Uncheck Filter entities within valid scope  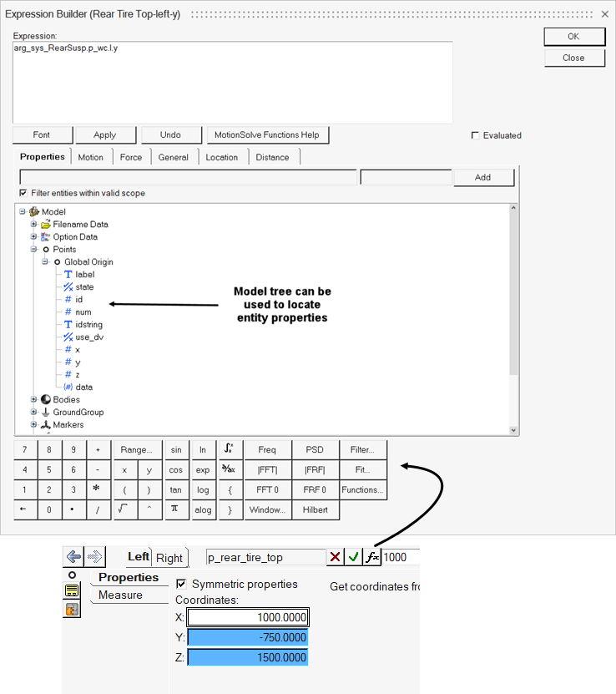(23, 193)
